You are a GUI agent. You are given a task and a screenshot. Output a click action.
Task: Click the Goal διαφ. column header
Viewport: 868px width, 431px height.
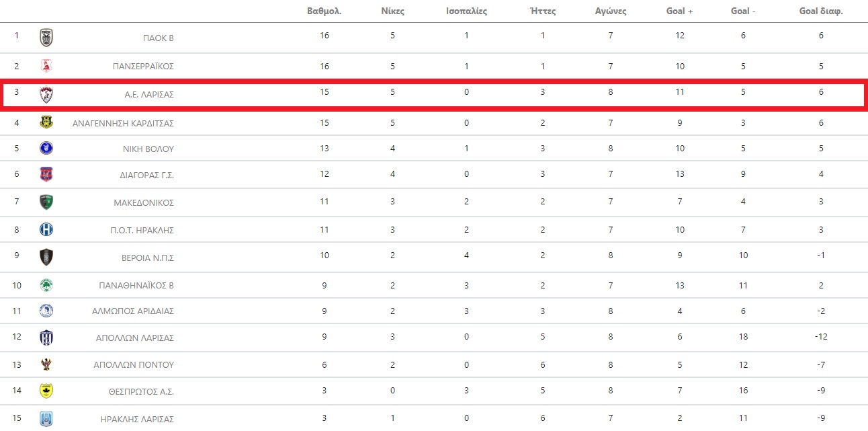pos(821,11)
